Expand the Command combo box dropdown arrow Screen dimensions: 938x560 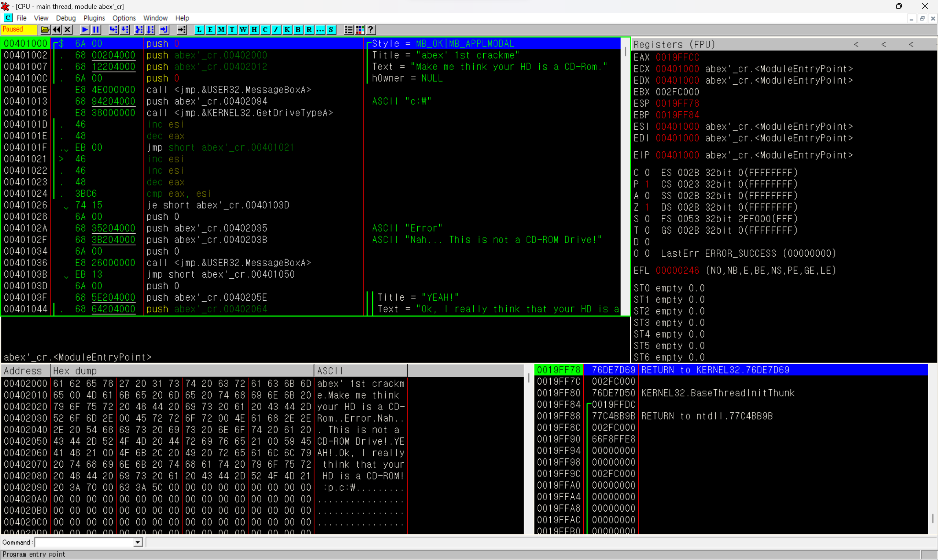coord(138,542)
